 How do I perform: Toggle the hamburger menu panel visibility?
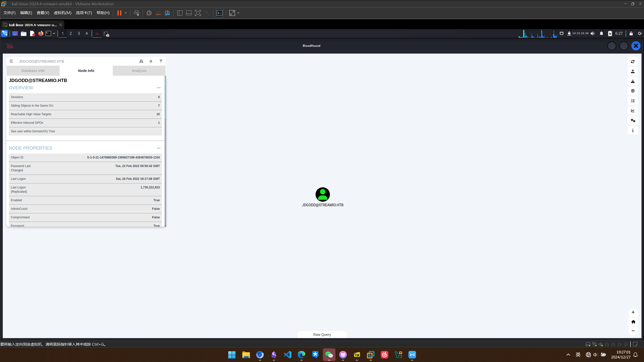11,61
